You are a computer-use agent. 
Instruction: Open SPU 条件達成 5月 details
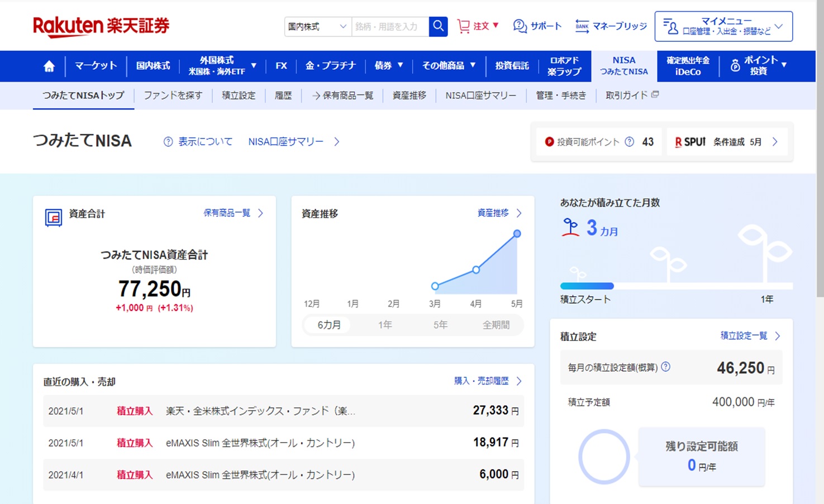point(726,142)
